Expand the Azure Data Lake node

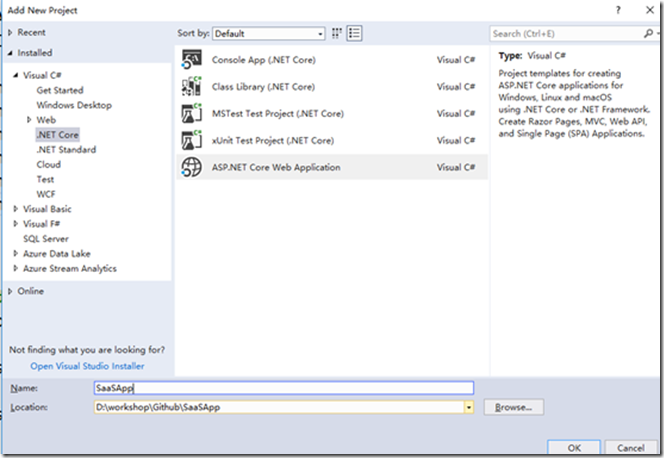click(x=16, y=254)
